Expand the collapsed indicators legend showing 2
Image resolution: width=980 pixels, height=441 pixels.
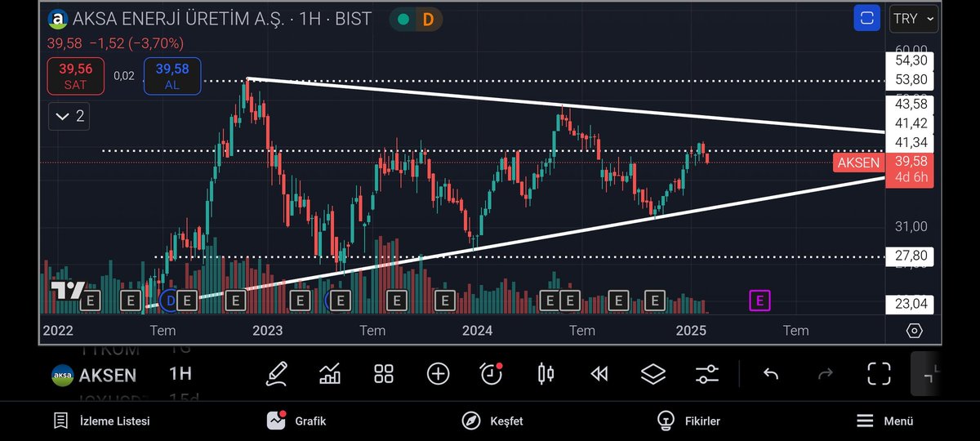pyautogui.click(x=69, y=117)
